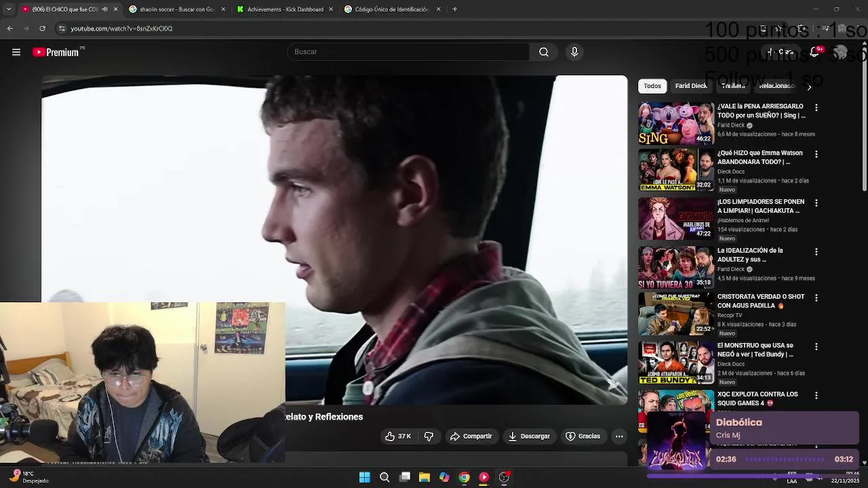868x488 pixels.
Task: Switch to Achievements Kick Dashboard tab
Action: (x=285, y=9)
